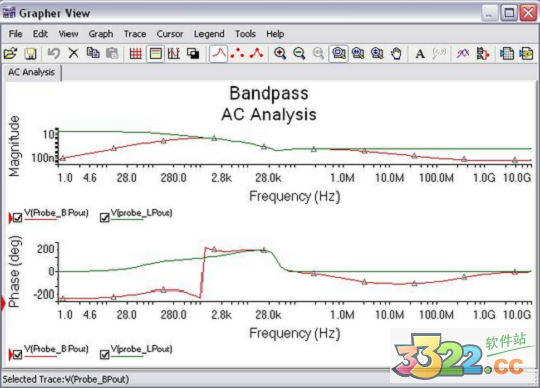Open the Tools menu
Image resolution: width=540 pixels, height=388 pixels.
coord(245,34)
